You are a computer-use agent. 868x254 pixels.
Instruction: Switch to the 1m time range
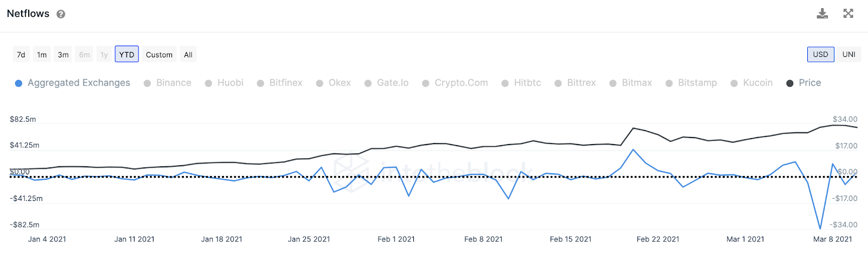pyautogui.click(x=42, y=55)
